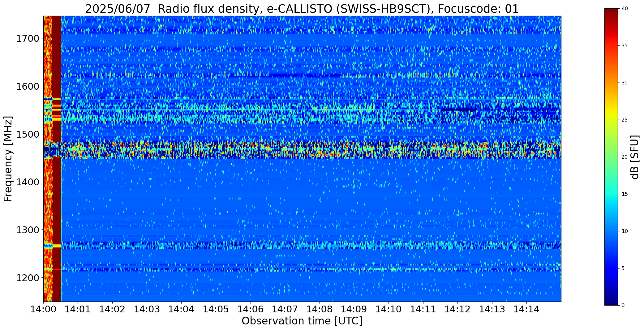Viewport: 644px width, 330px height.
Task: Click the 14:14 time tick label
Action: coord(526,309)
